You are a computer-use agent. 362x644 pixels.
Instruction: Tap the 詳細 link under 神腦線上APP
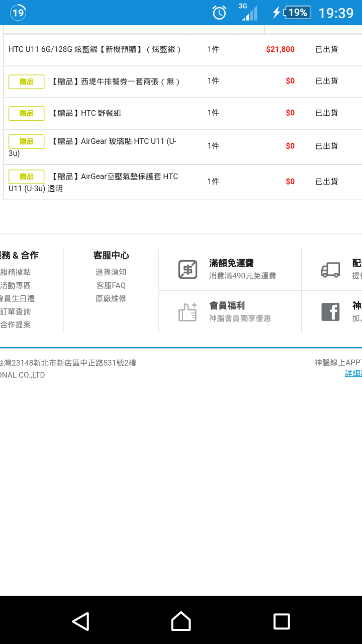click(353, 373)
